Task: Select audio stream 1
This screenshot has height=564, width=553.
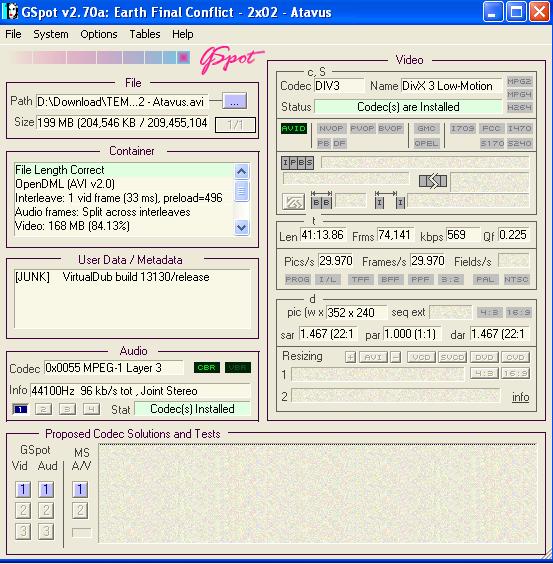Action: [20, 409]
